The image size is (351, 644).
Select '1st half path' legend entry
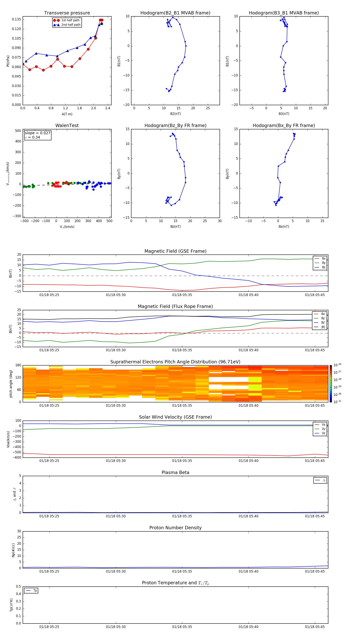[67, 20]
